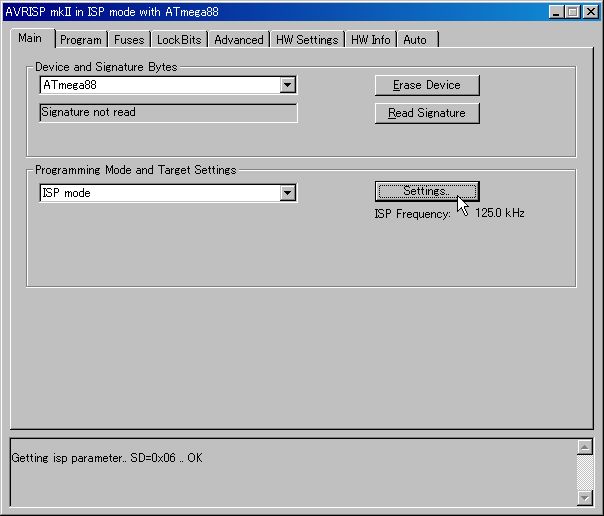Image resolution: width=604 pixels, height=516 pixels.
Task: Minimize the AVRISP mkII window
Action: pyautogui.click(x=556, y=12)
